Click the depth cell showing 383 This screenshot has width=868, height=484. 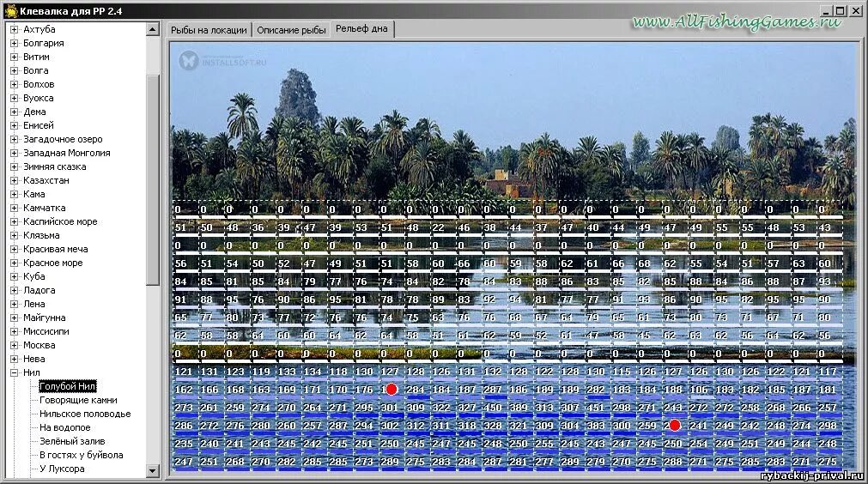coord(596,426)
